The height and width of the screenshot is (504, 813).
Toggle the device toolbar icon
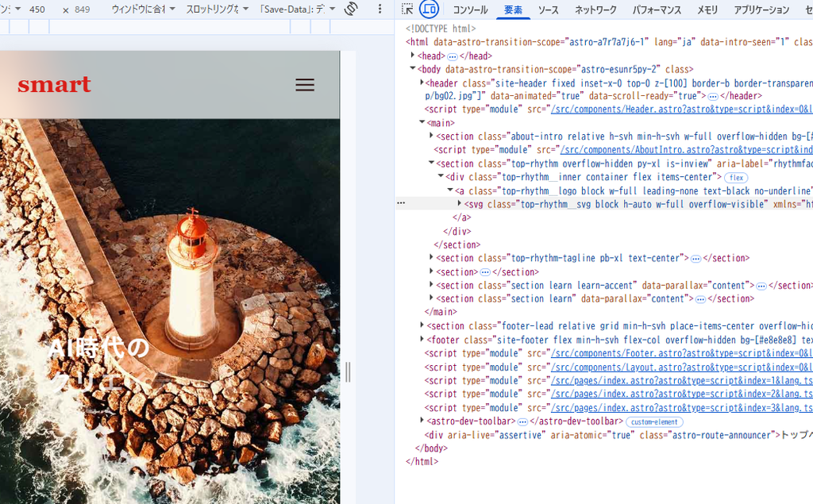point(429,9)
